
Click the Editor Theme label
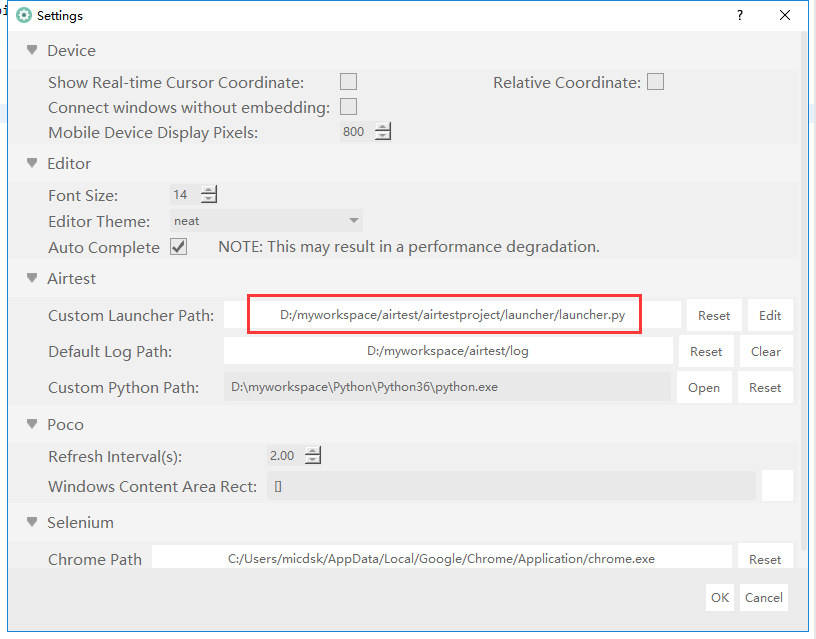pos(99,221)
